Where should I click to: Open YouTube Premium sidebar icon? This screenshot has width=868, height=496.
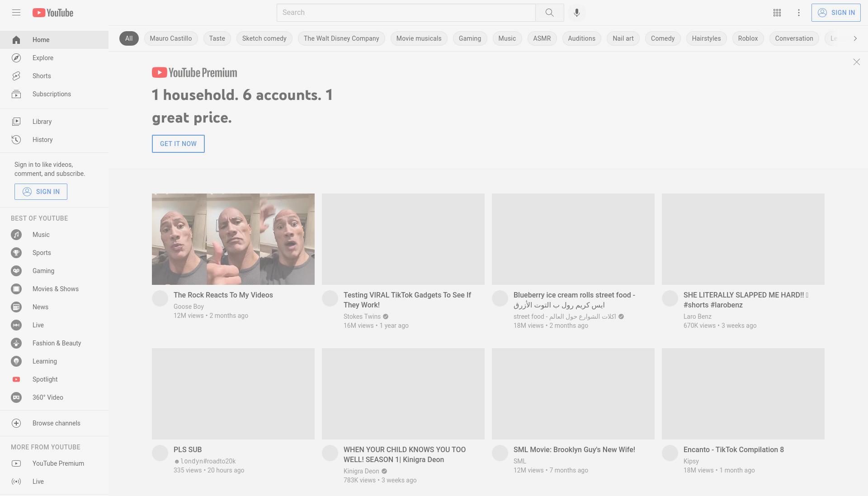click(16, 463)
